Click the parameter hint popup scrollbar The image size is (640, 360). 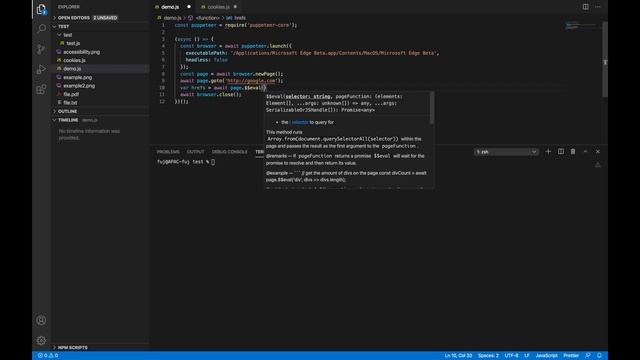point(431,108)
